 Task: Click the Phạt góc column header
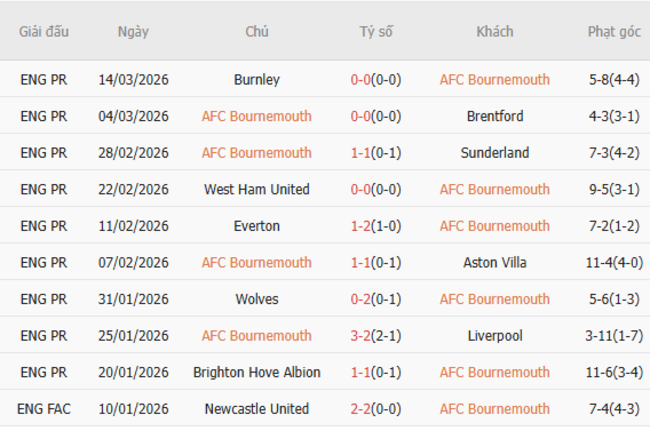[614, 32]
